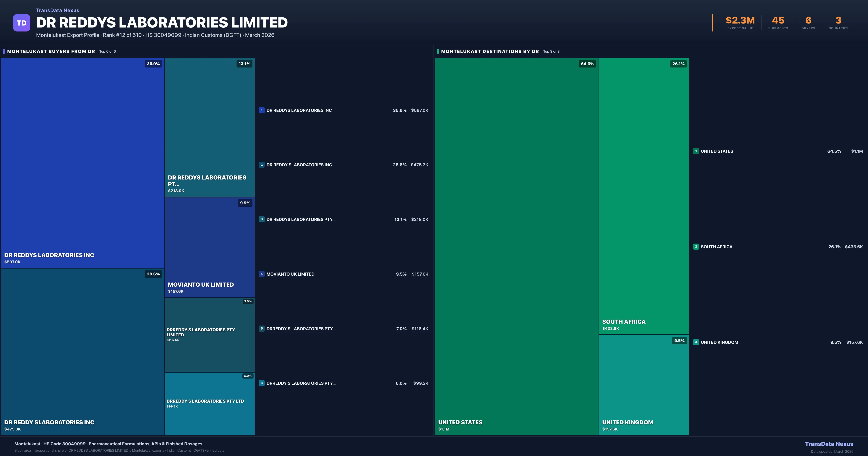Click rank badge 1 beside UNITED STATES
The image size is (868, 456).
(x=696, y=151)
